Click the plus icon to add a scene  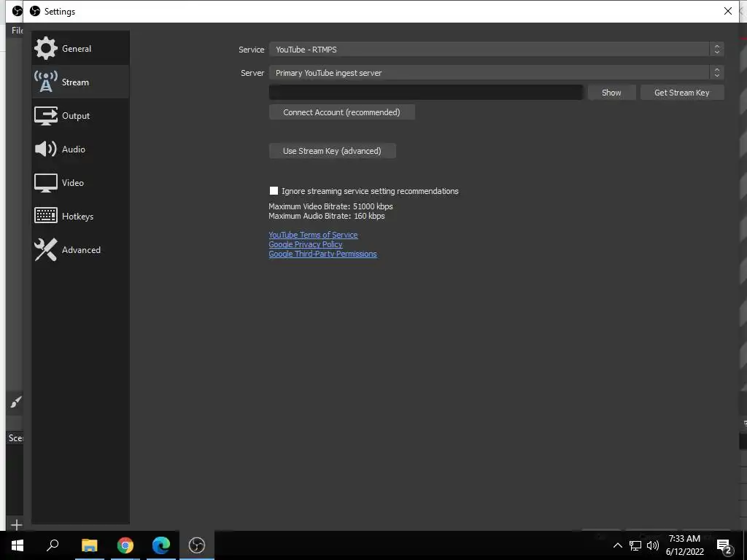[16, 525]
